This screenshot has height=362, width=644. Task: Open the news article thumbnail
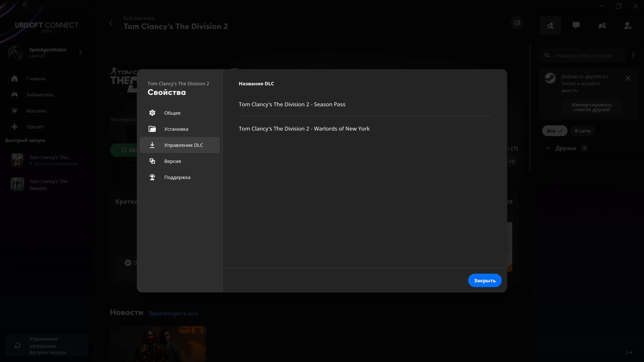tap(158, 344)
